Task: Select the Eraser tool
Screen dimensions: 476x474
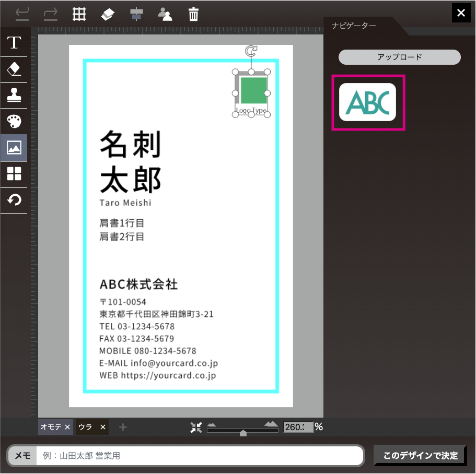Action: 14,69
